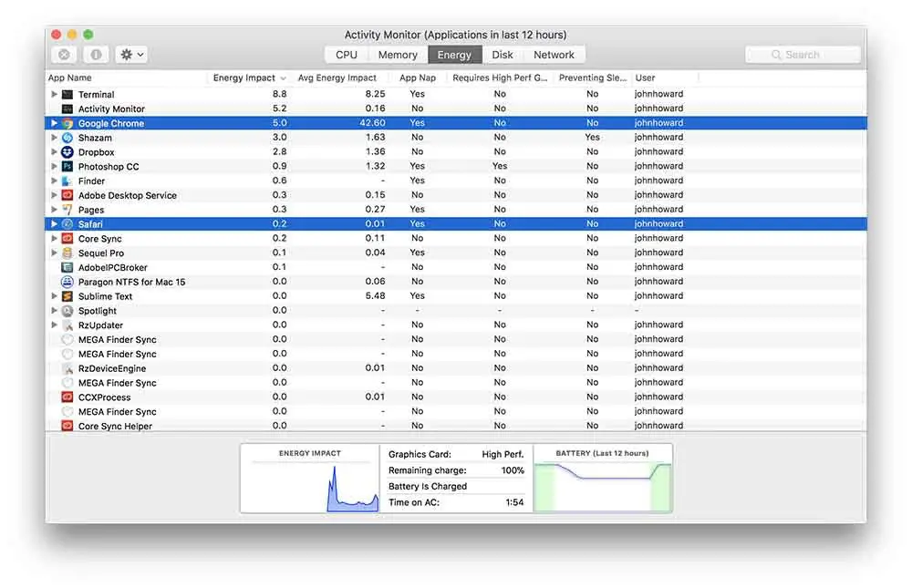
Task: Click the Paragon NTFS for Mac icon
Action: (67, 282)
